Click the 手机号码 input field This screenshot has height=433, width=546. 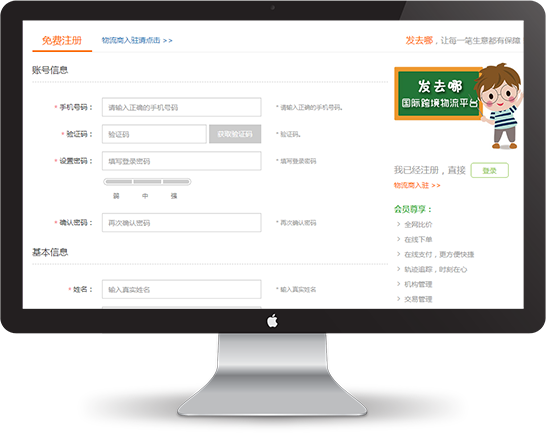click(181, 107)
